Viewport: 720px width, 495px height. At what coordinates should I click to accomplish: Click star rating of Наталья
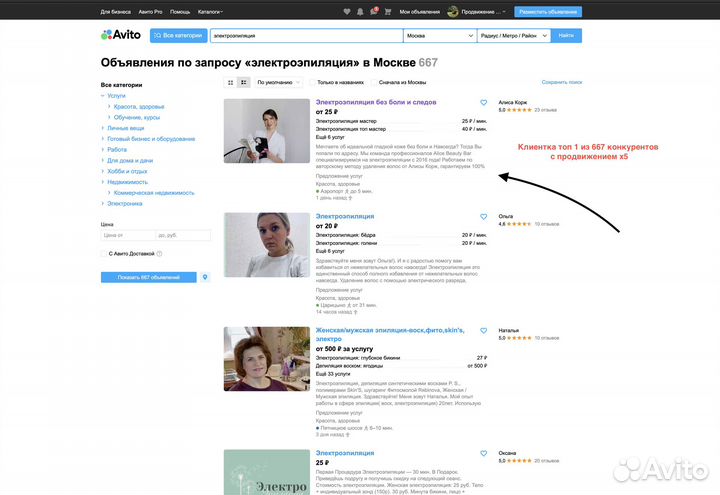tap(519, 338)
